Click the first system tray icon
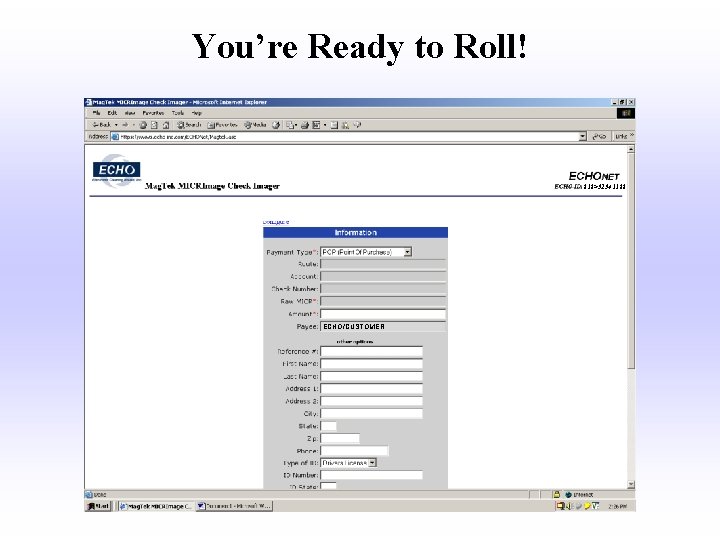Image resolution: width=720 pixels, height=540 pixels. (560, 506)
